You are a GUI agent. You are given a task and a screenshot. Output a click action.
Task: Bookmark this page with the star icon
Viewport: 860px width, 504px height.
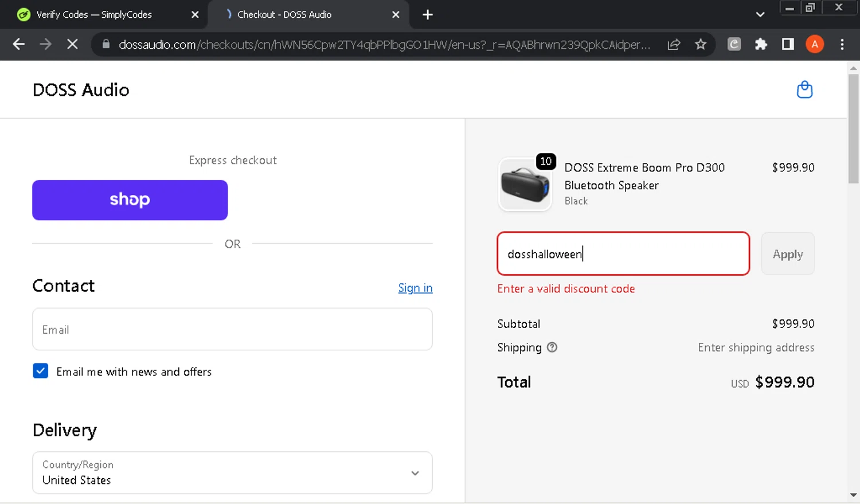pos(701,44)
